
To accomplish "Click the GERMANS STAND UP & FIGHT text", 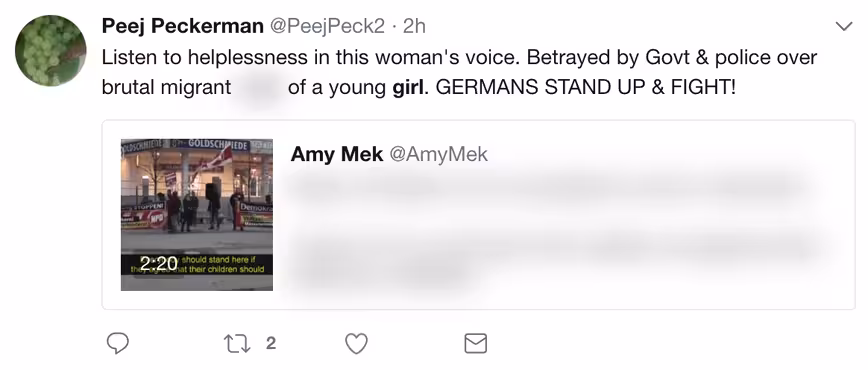I will tap(586, 87).
